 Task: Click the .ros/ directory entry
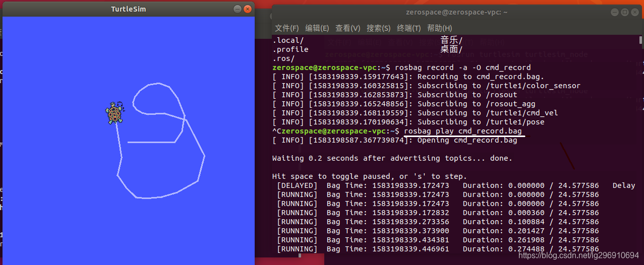pyautogui.click(x=283, y=58)
